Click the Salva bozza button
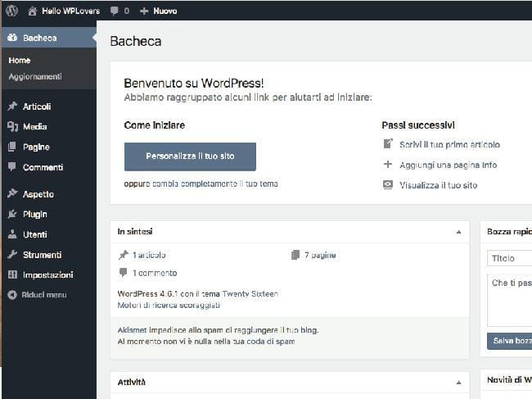This screenshot has width=532, height=399. (510, 341)
